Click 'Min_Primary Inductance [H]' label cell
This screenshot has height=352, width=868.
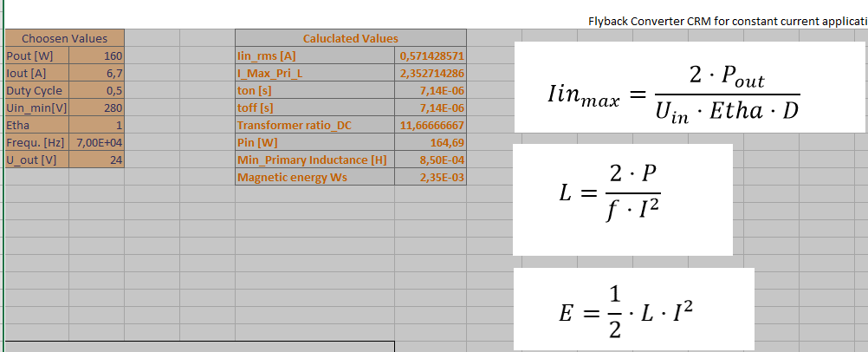[x=315, y=160]
